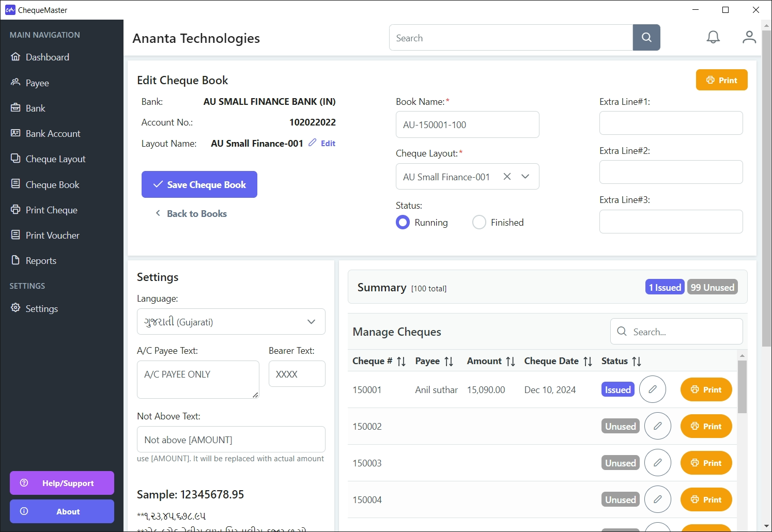Image resolution: width=772 pixels, height=532 pixels.
Task: Sort by Status column arrows
Action: pos(637,362)
